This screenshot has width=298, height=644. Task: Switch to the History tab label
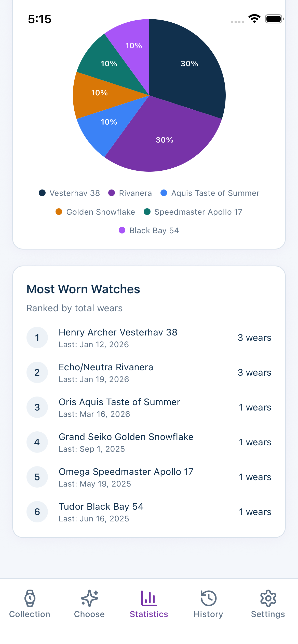coord(209,614)
